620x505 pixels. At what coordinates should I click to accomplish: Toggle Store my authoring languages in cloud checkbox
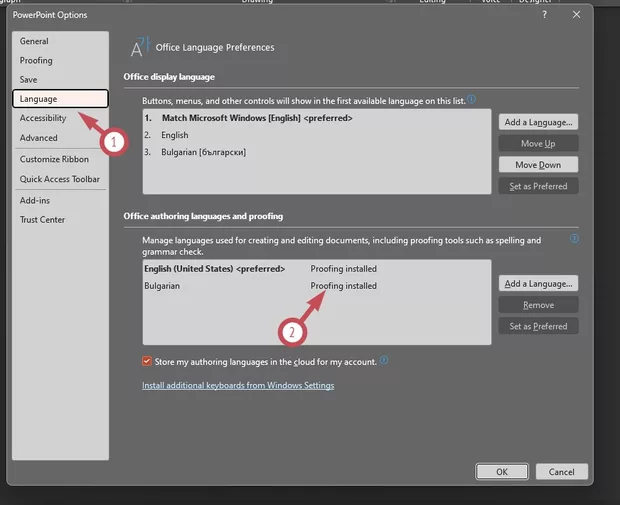[148, 361]
